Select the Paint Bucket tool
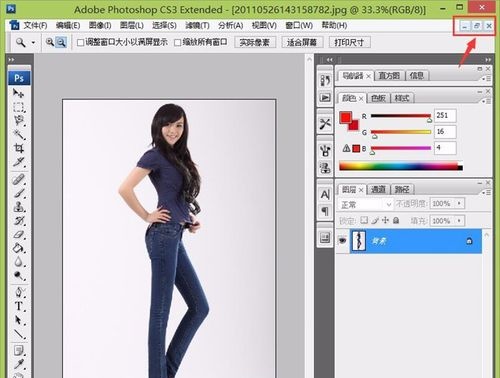This screenshot has height=378, width=500. click(19, 248)
